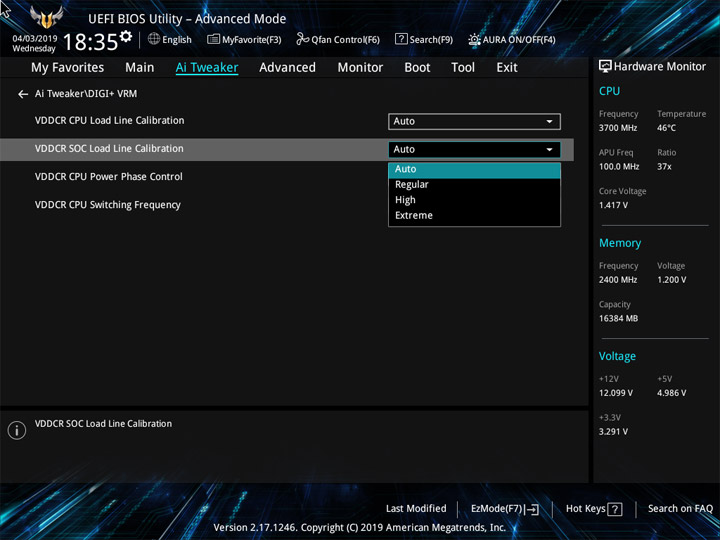Click memory voltage 1.200 V
The width and height of the screenshot is (720, 540).
[x=672, y=280]
